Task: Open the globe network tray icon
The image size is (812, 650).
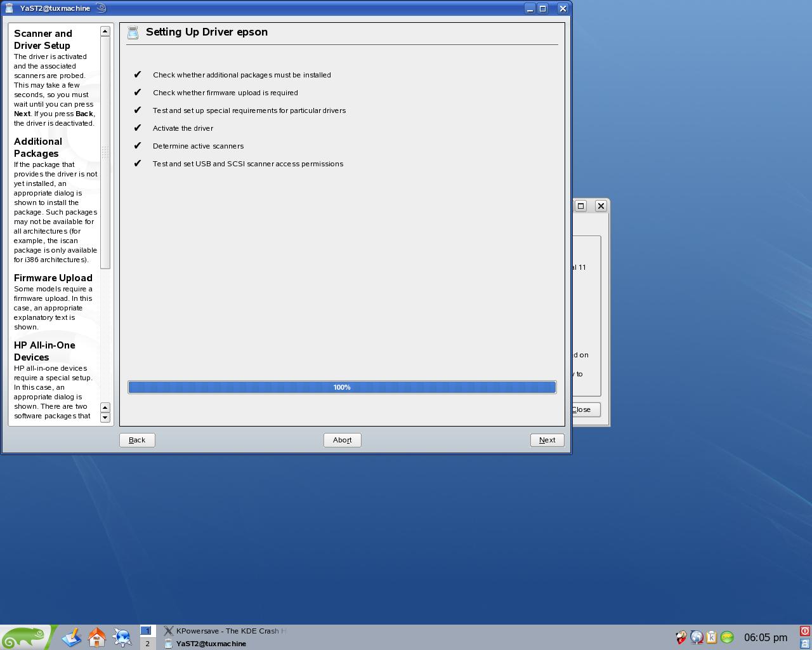Action: [x=697, y=637]
